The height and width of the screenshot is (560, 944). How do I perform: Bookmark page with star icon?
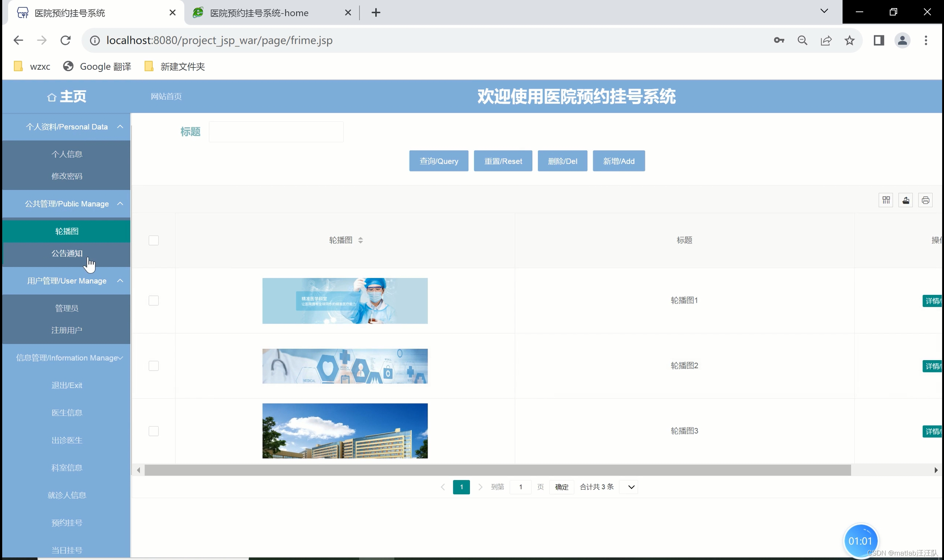click(849, 41)
